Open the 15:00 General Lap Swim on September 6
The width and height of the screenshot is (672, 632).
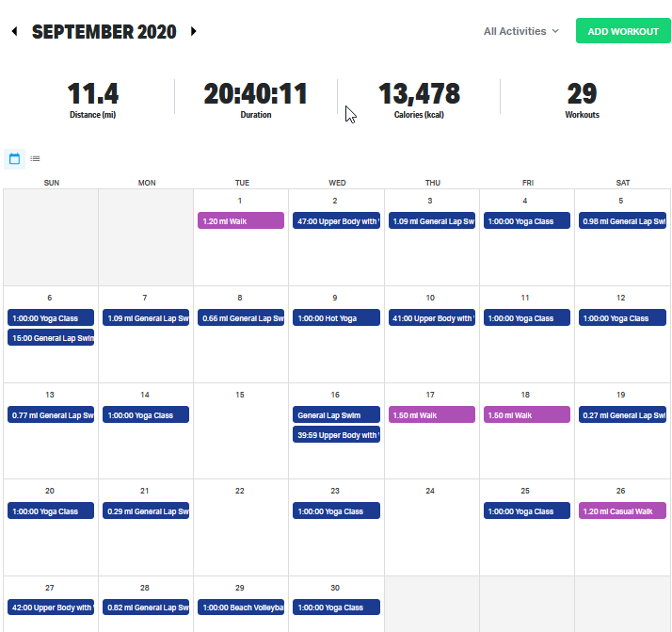pos(51,337)
